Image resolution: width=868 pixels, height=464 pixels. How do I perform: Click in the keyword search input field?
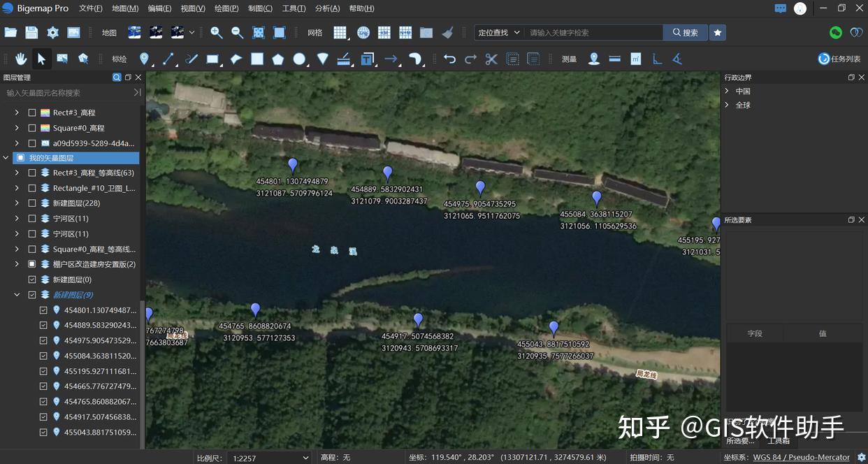594,32
